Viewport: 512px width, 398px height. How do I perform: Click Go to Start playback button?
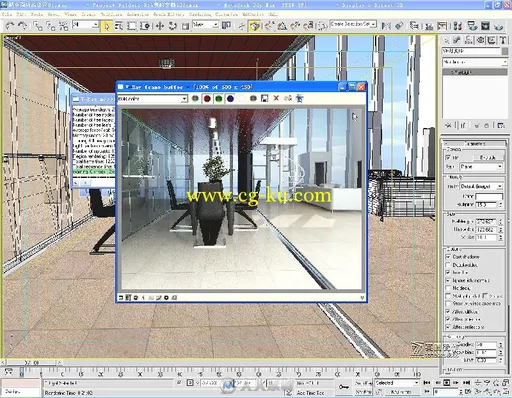[x=427, y=383]
